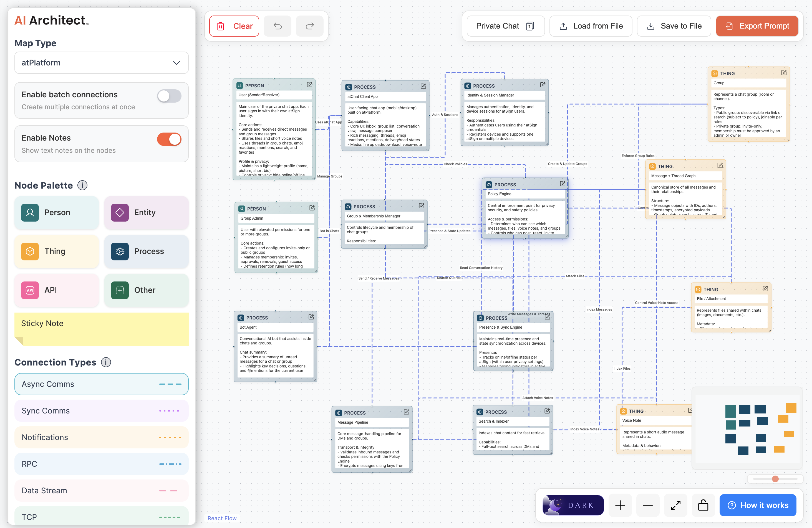Select the Process node in the palette
Image resolution: width=812 pixels, height=528 pixels.
146,251
